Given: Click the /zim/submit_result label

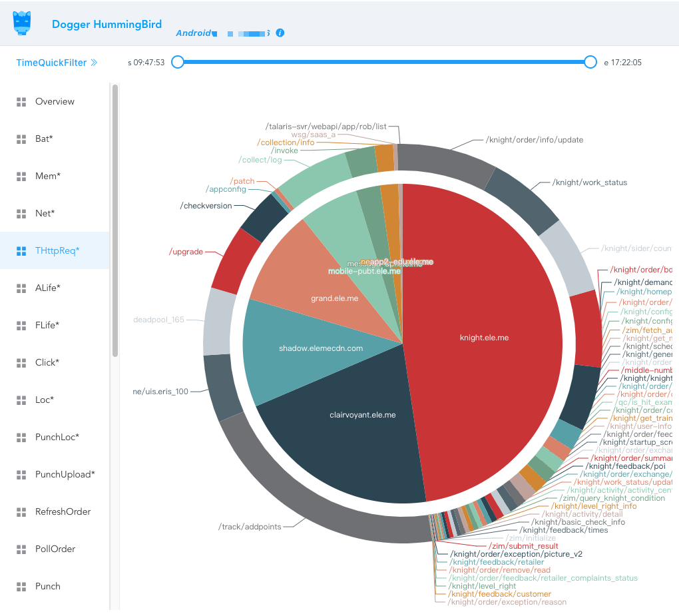Looking at the screenshot, I should (x=523, y=546).
